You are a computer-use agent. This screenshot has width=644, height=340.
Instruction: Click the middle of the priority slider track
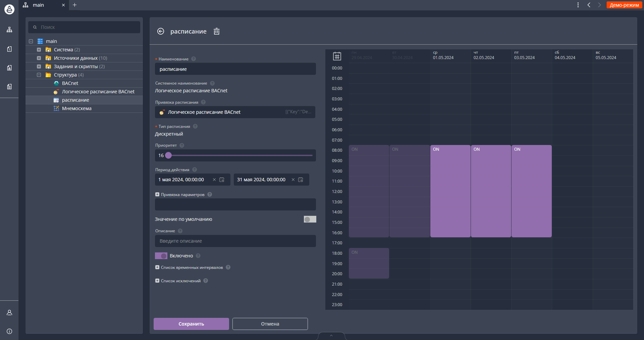[x=240, y=156]
